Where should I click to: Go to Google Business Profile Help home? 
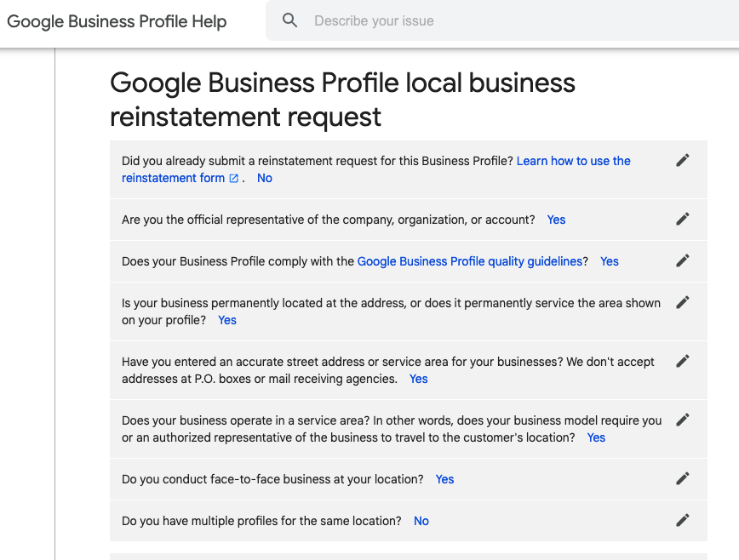(x=117, y=21)
